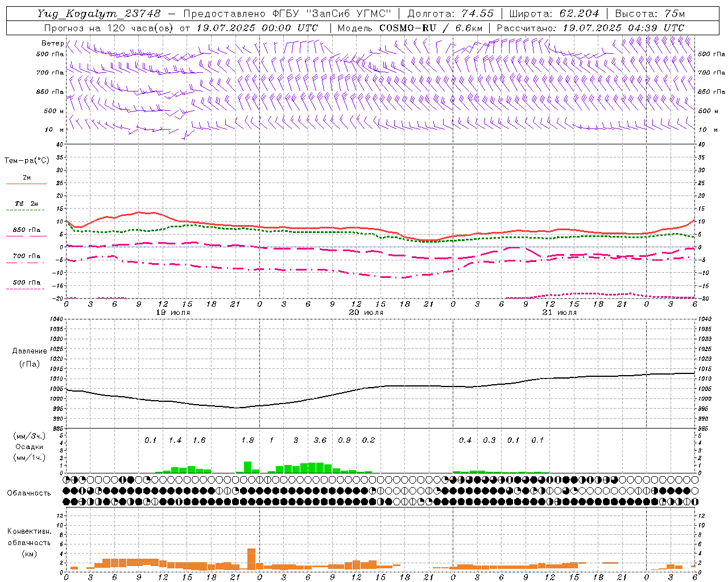The image size is (728, 582).
Task: Click the 0.9 precipitation value
Action: [344, 440]
